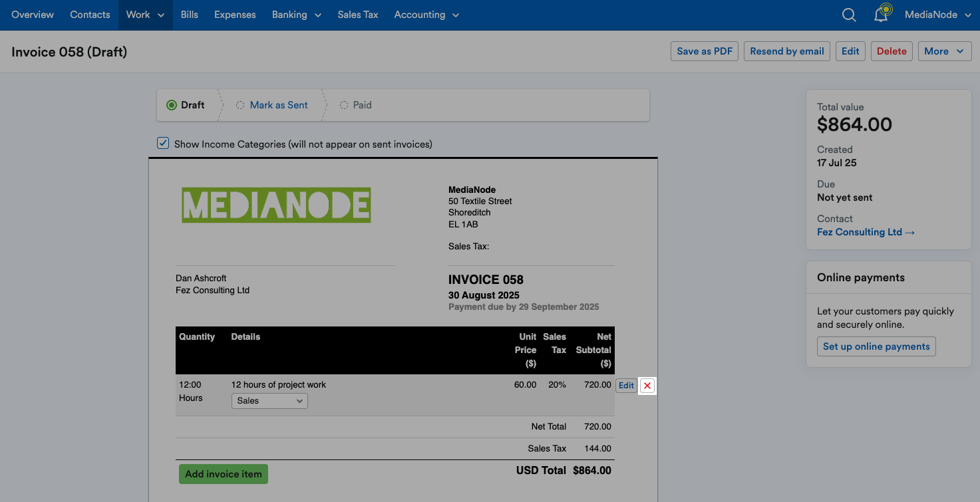The image size is (980, 502).
Task: Go to the Bills tab
Action: point(190,15)
